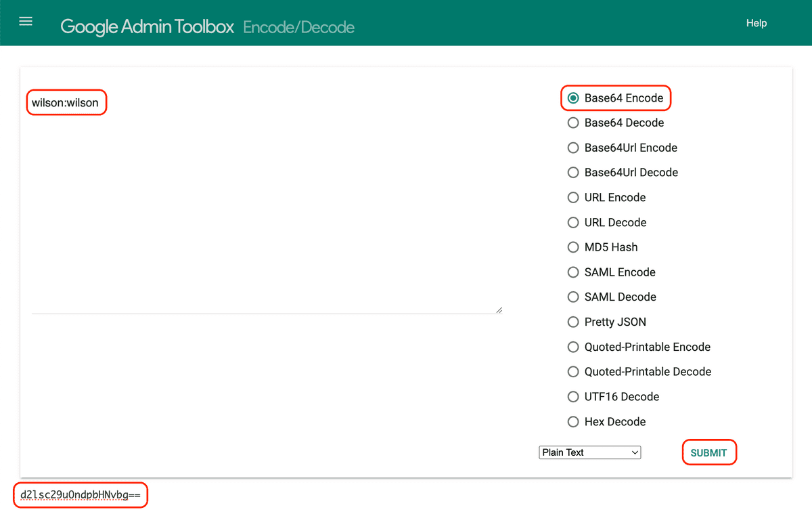Open the Plain Text format dropdown
Screen dimensions: 812x512
coord(589,452)
